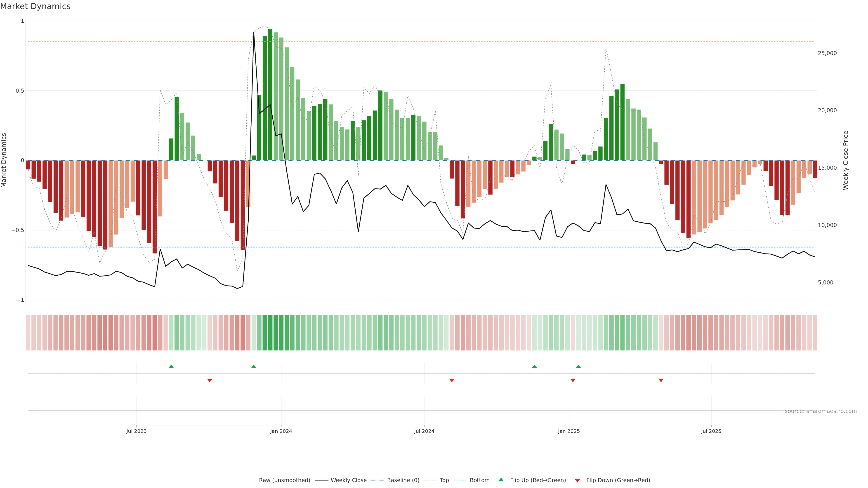Click the last green Flip Up triangle marker
This screenshot has width=868, height=488.
click(x=579, y=366)
